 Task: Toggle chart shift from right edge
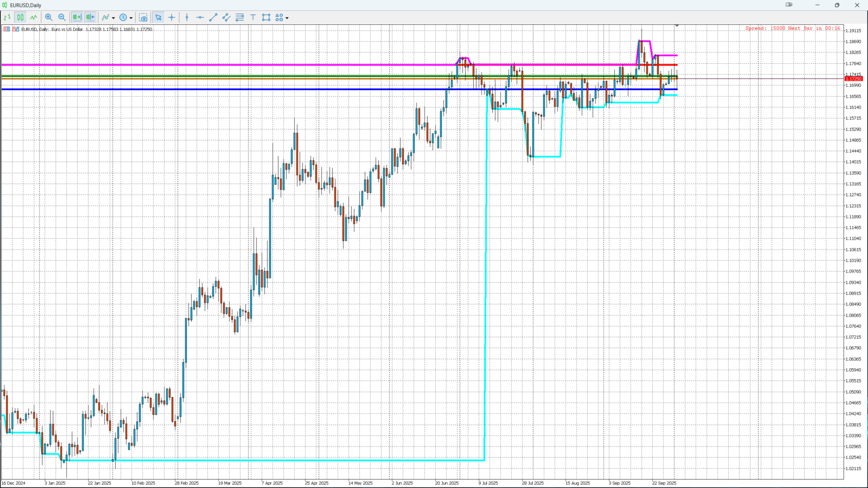[90, 18]
